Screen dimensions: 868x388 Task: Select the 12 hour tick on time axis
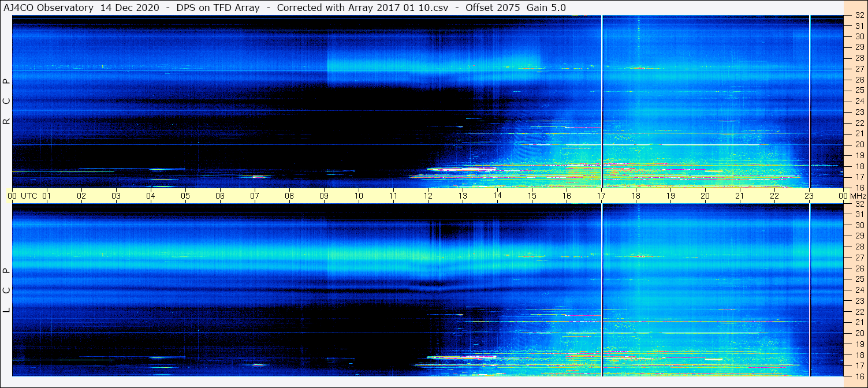point(428,196)
